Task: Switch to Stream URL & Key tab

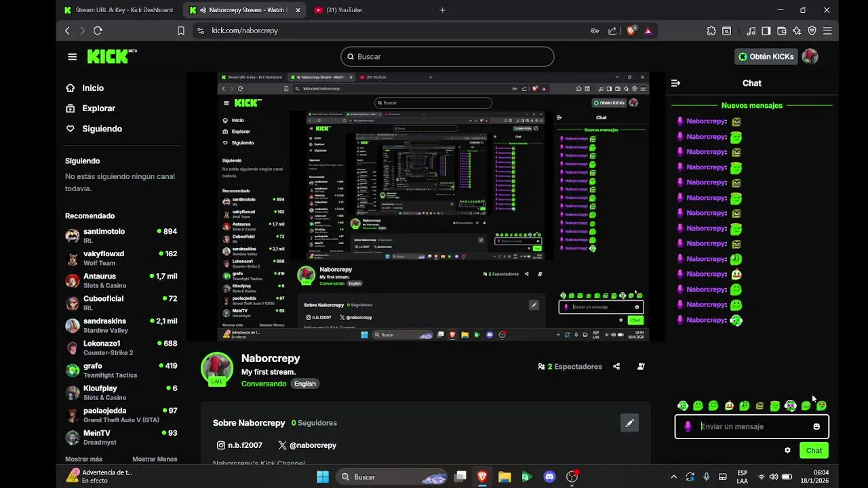Action: (119, 10)
